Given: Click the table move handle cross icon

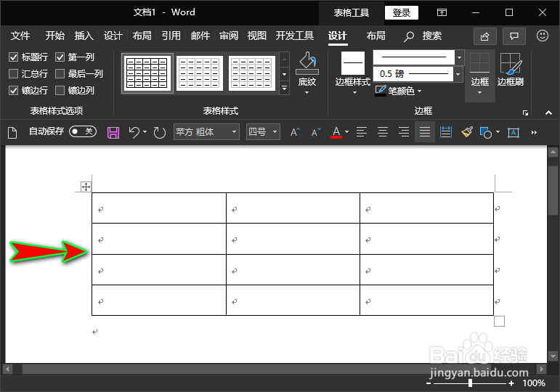Looking at the screenshot, I should point(86,187).
